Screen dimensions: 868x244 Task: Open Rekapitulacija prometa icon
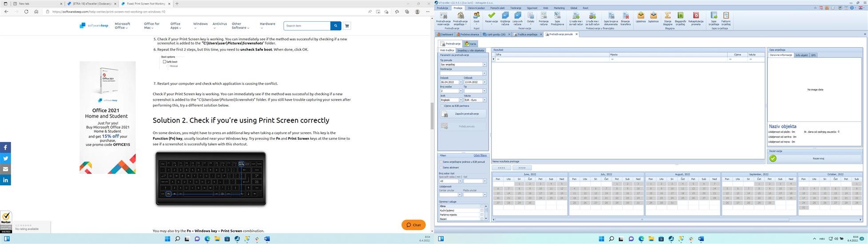[x=696, y=19]
